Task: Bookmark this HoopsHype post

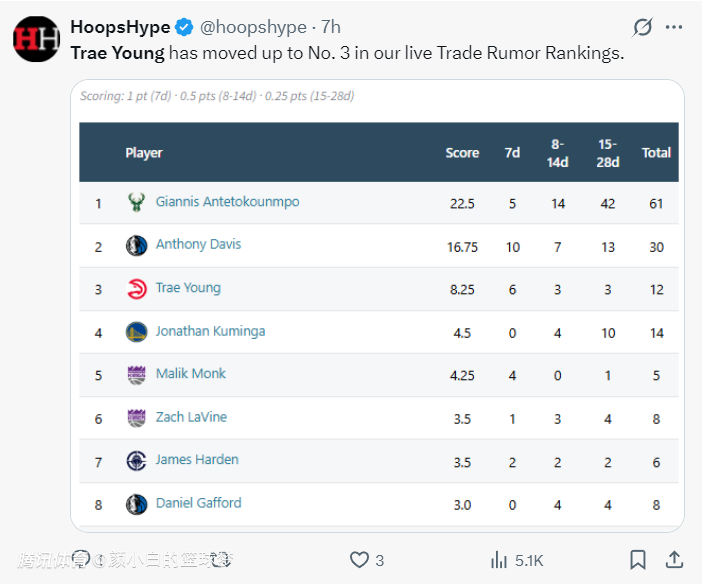Action: click(x=637, y=560)
